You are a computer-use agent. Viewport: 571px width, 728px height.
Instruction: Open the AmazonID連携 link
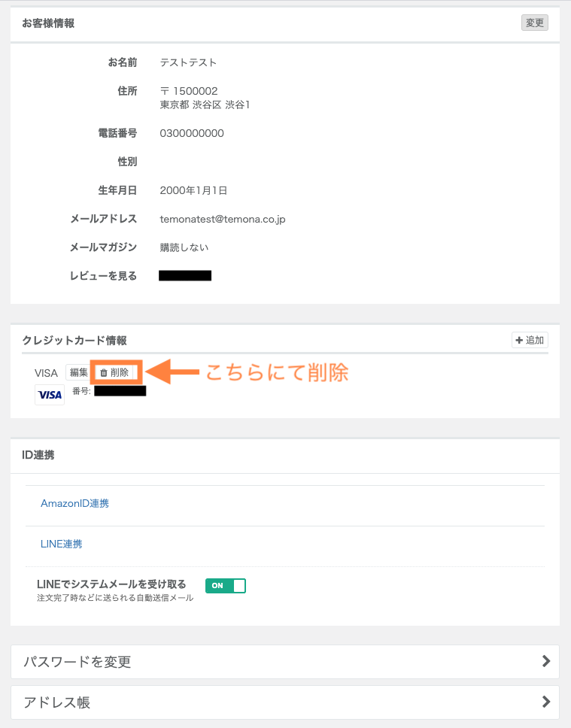click(x=74, y=503)
